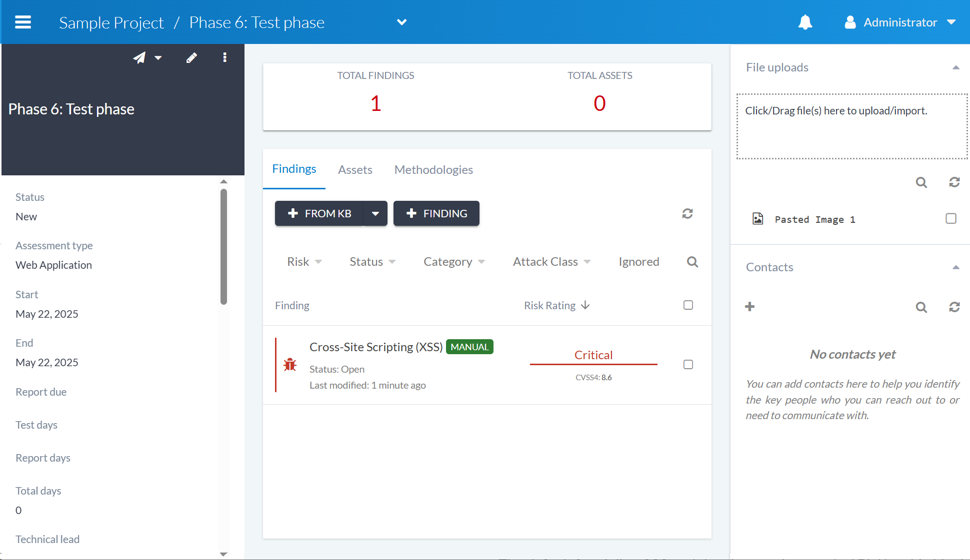The image size is (970, 560).
Task: Check the select-all findings header checkbox
Action: pos(688,305)
